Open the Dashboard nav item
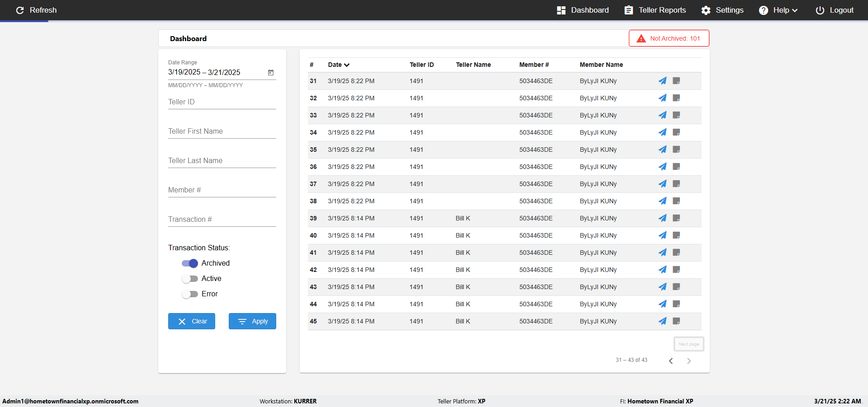The image size is (868, 407). 583,10
